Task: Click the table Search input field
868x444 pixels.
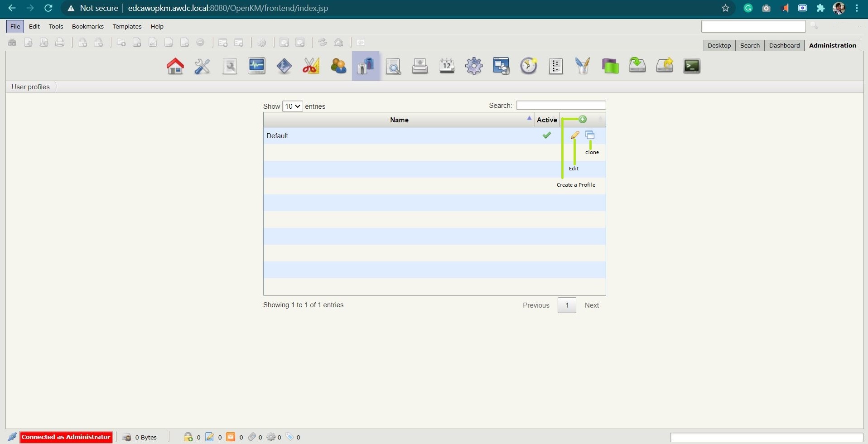Action: tap(561, 105)
